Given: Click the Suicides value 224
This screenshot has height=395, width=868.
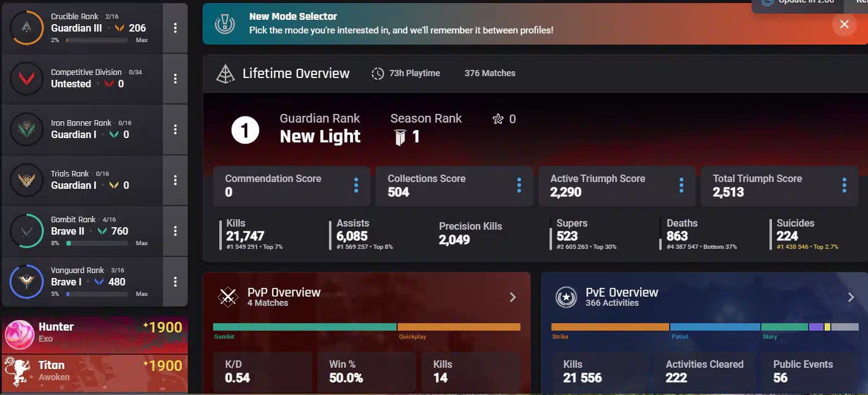Looking at the screenshot, I should pyautogui.click(x=787, y=236).
